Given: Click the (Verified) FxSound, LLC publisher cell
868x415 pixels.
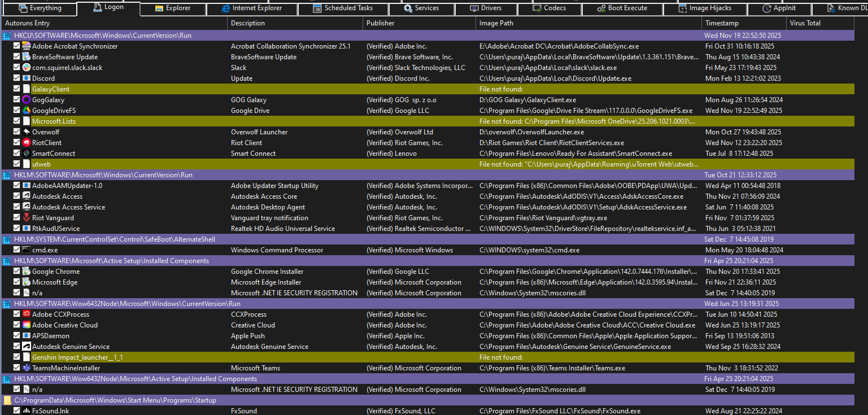Looking at the screenshot, I should 401,411.
